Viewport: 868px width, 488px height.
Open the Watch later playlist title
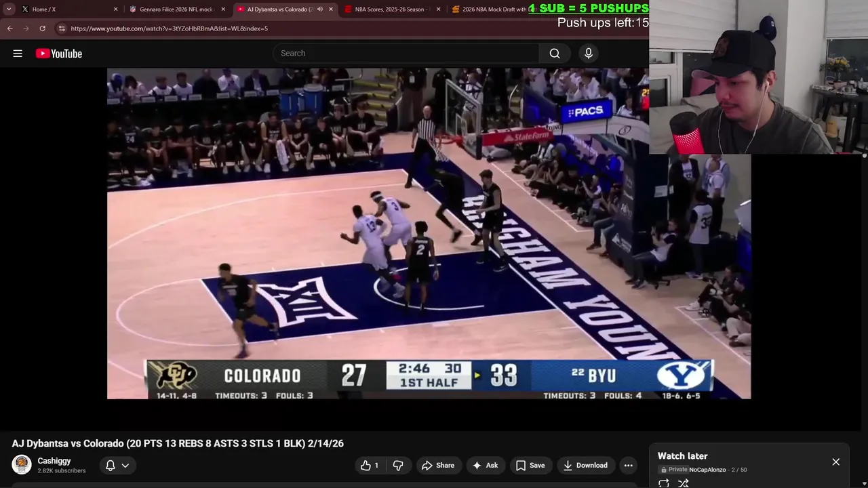click(682, 456)
